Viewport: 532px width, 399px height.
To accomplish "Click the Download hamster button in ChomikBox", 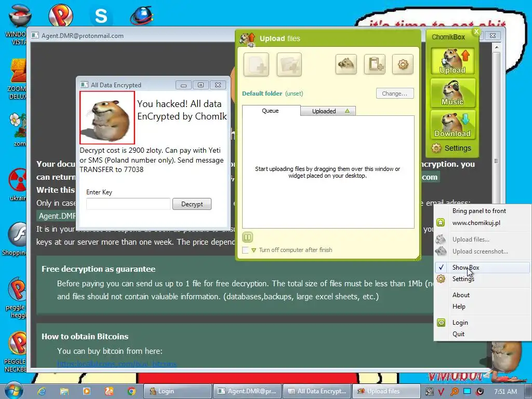I will [453, 124].
